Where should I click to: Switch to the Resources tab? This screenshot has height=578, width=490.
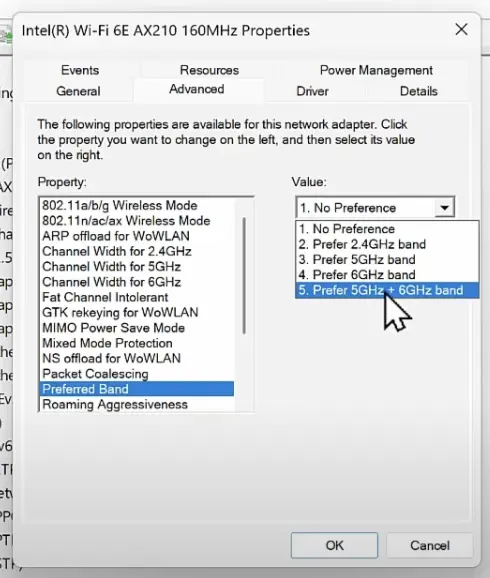209,70
